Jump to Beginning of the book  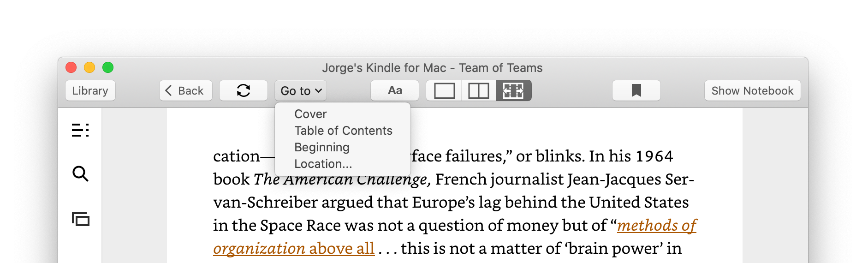343,147
